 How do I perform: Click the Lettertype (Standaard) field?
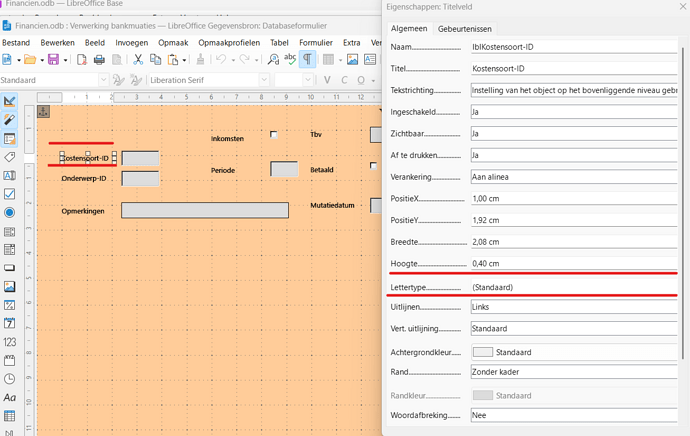pos(574,287)
